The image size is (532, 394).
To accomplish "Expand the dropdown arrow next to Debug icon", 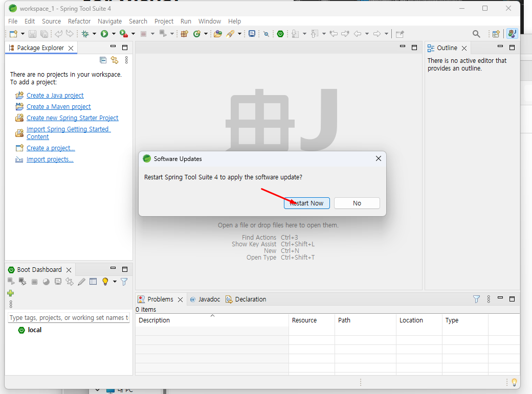I will (94, 34).
